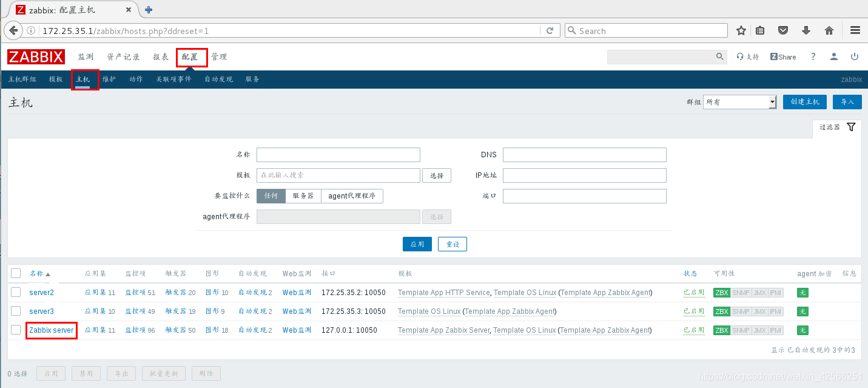The image size is (868, 388).
Task: Open a new browser tab with the plus icon
Action: click(x=149, y=10)
